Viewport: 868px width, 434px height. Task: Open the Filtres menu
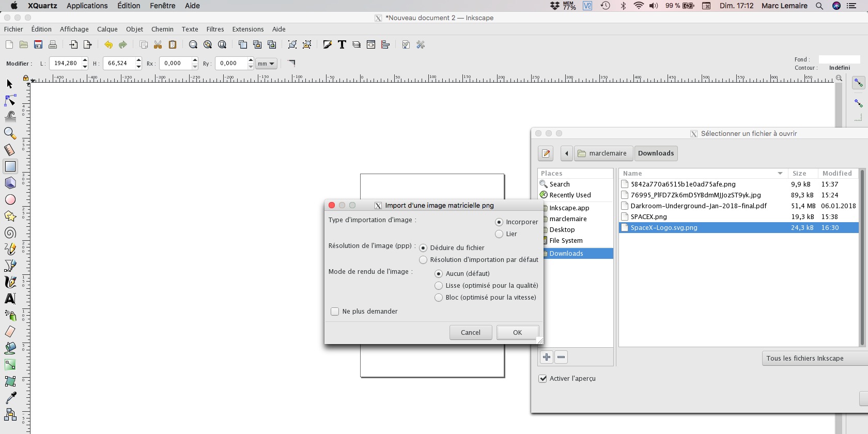point(215,29)
